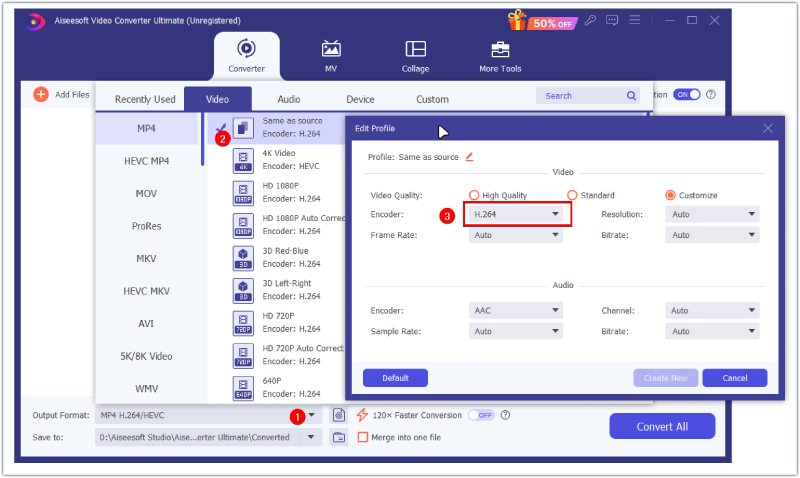Click the Default button
Viewport: 800px width, 478px height.
click(395, 378)
